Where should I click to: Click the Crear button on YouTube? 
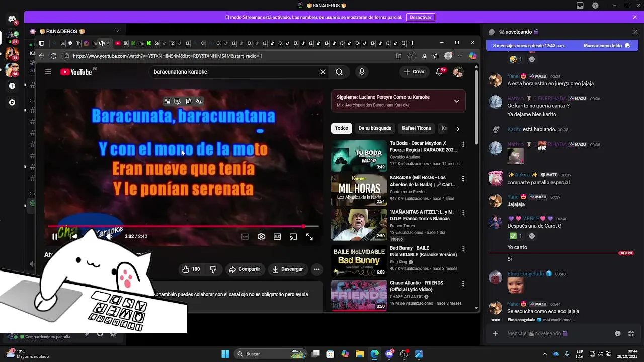click(414, 72)
